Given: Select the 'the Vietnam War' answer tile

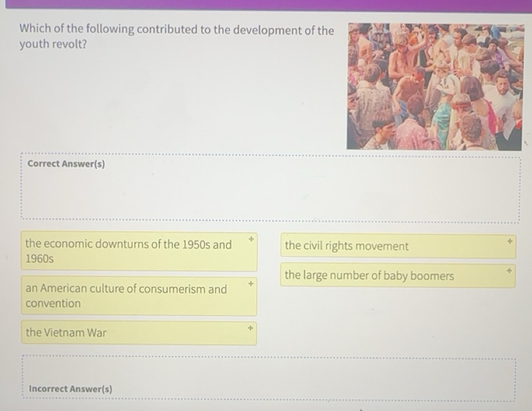Looking at the screenshot, I should 114,333.
